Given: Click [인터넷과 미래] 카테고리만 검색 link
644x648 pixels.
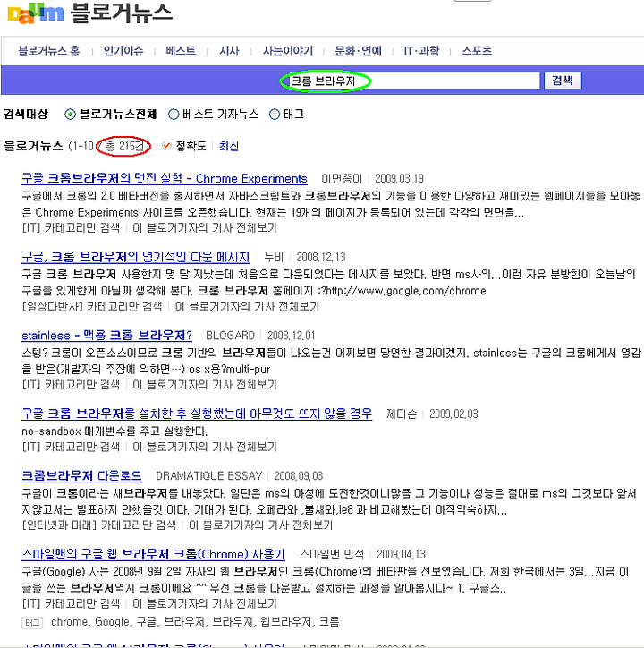Looking at the screenshot, I should pos(98,525).
